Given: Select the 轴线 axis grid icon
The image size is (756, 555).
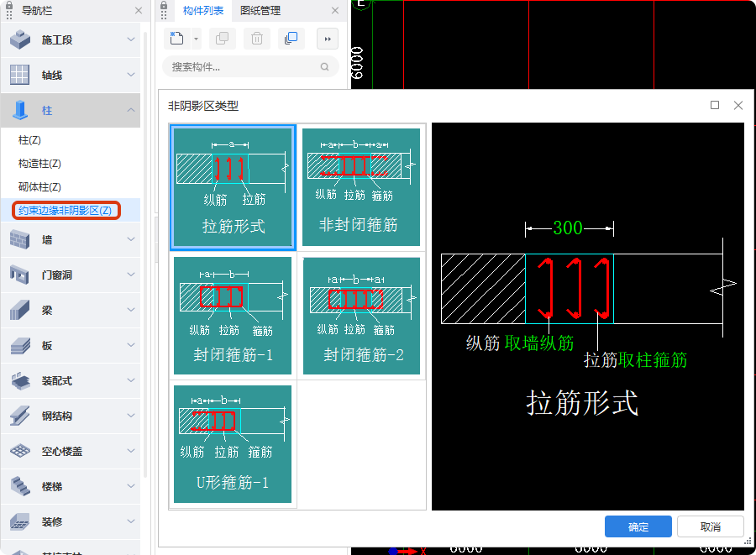Looking at the screenshot, I should point(19,75).
